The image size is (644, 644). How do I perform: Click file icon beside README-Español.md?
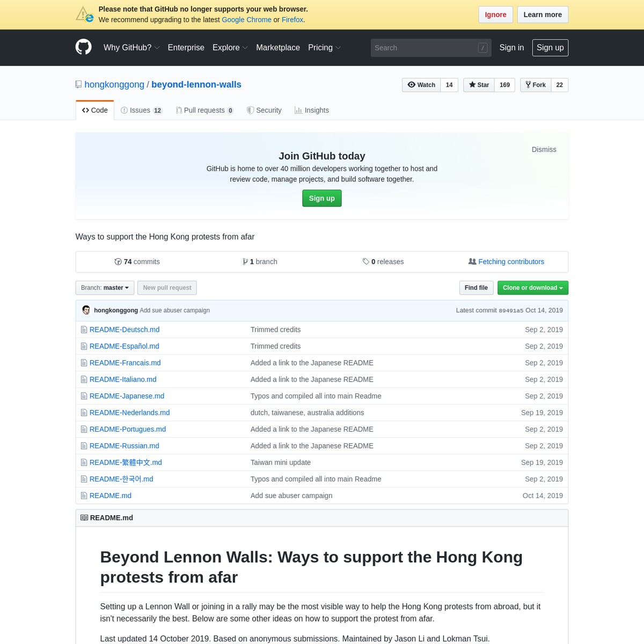click(84, 346)
